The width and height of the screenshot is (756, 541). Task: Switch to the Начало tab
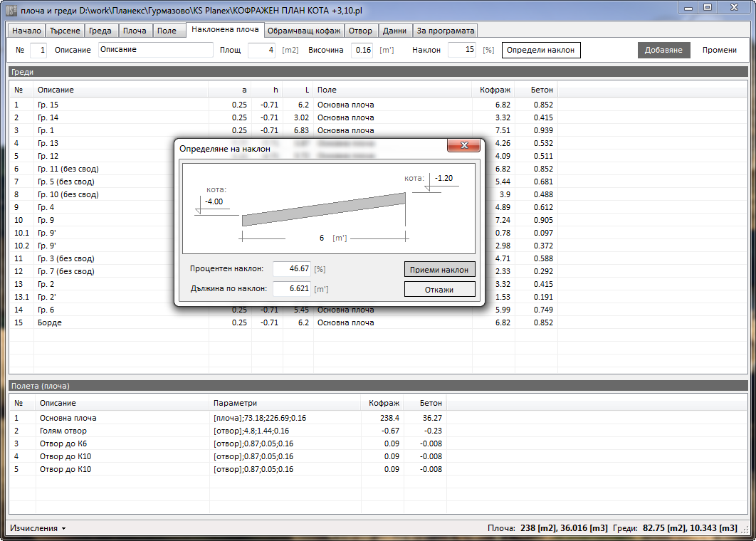pyautogui.click(x=26, y=31)
